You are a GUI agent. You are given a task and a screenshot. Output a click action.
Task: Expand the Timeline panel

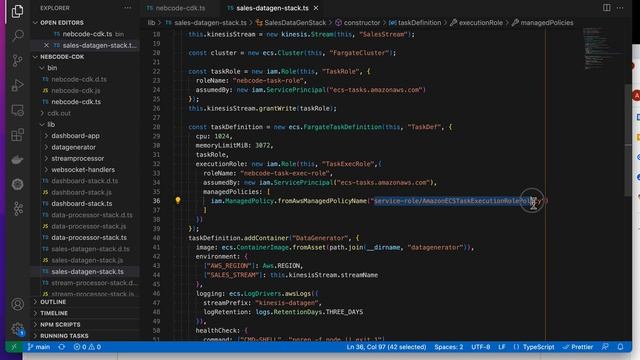(x=53, y=313)
